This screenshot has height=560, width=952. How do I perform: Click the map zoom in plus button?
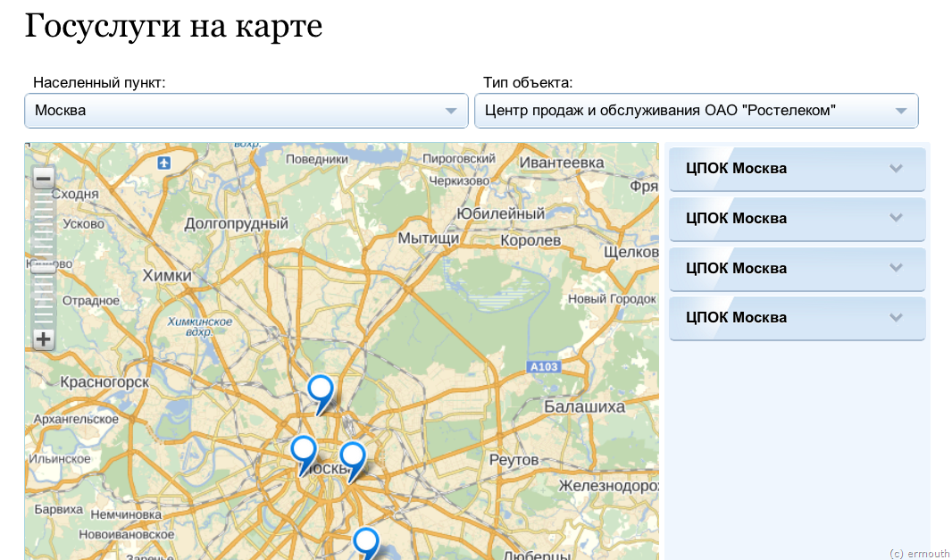tap(43, 339)
